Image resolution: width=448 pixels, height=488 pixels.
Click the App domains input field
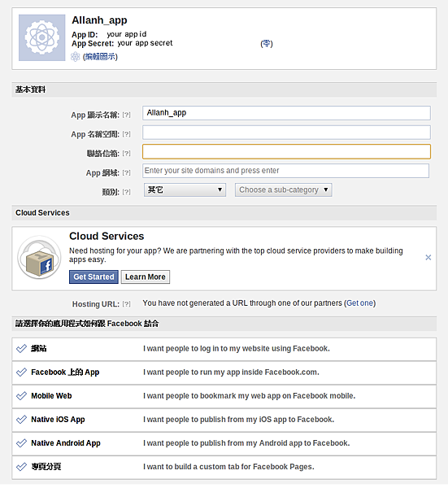pos(285,171)
